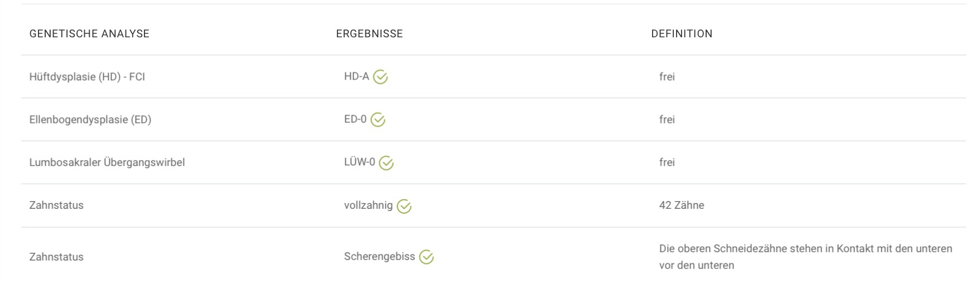980x284 pixels.
Task: Click the LÜW-0 result text
Action: point(360,163)
